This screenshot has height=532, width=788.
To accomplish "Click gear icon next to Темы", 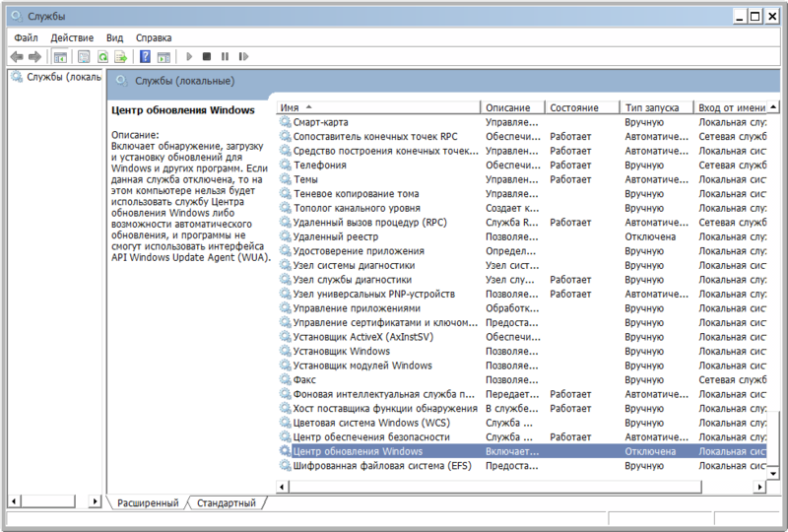I will (285, 179).
